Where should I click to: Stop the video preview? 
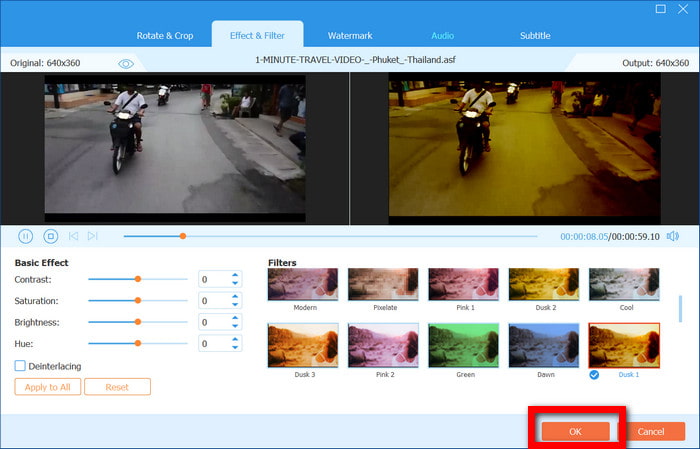coord(50,236)
